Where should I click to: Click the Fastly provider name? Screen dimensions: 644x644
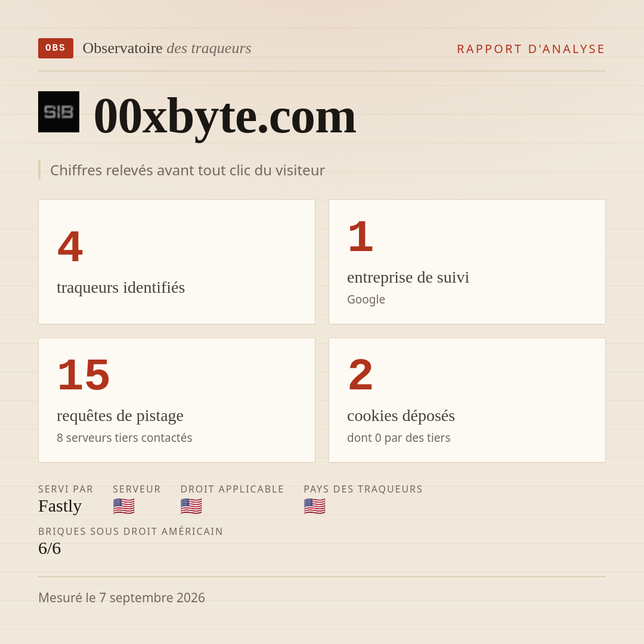tap(60, 506)
